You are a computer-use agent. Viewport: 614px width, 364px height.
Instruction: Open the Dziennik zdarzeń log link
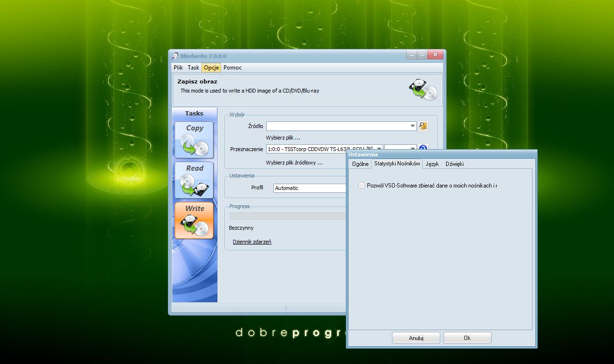252,242
